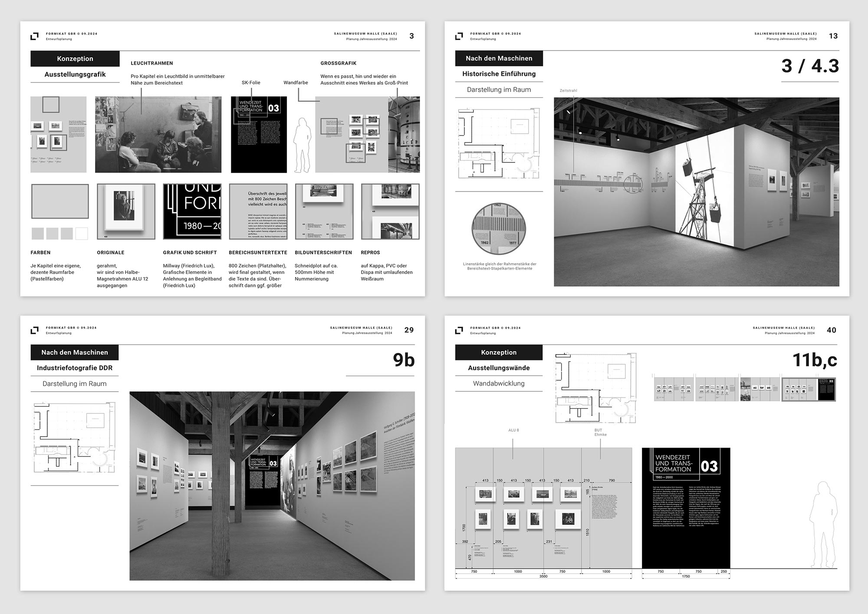Click the circular timeline magnifier detail
Image resolution: width=868 pixels, height=614 pixels.
(499, 229)
